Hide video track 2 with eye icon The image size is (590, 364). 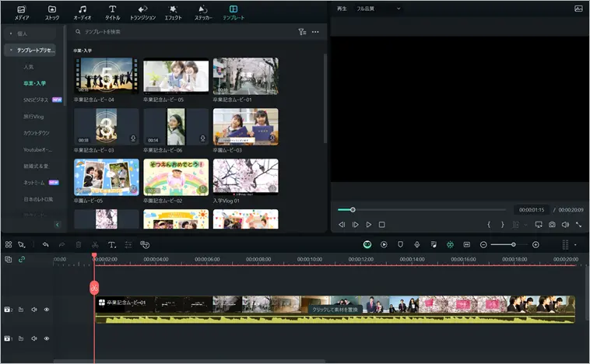[47, 310]
